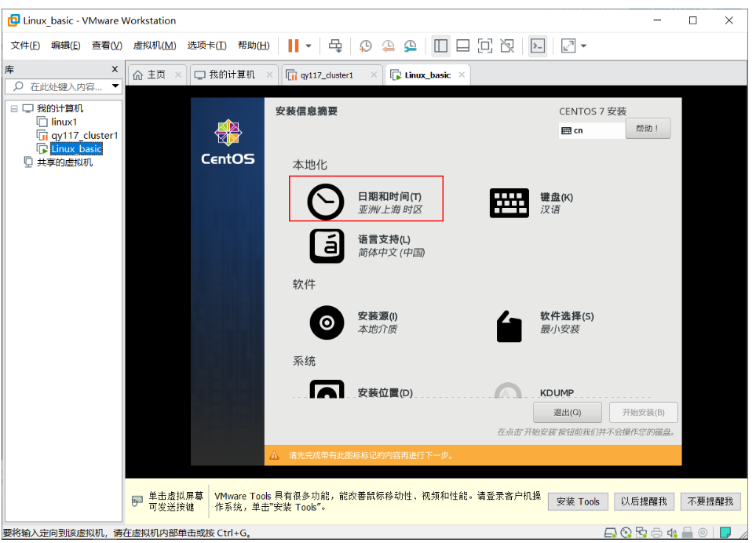Open the stretch display dropdown arrow
The image size is (756, 543).
tap(583, 46)
